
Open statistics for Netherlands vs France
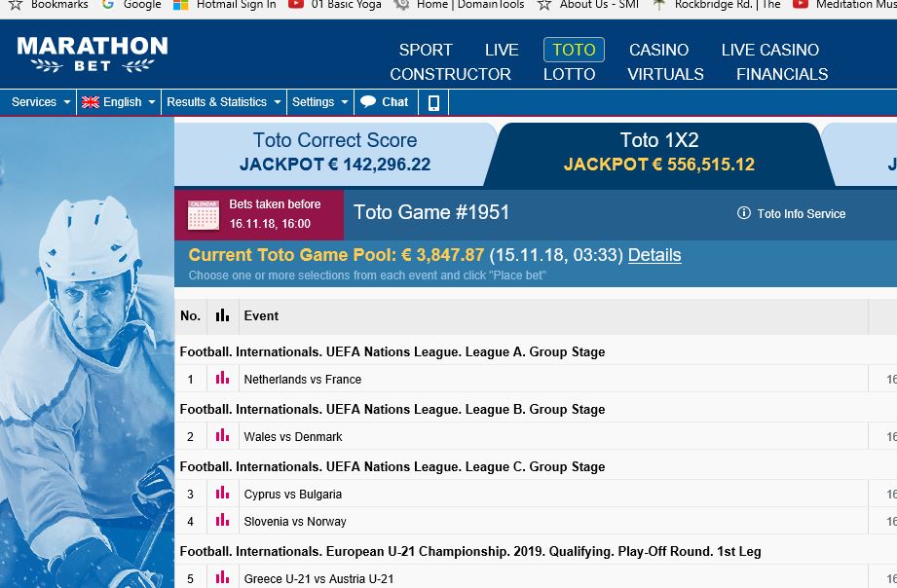222,379
